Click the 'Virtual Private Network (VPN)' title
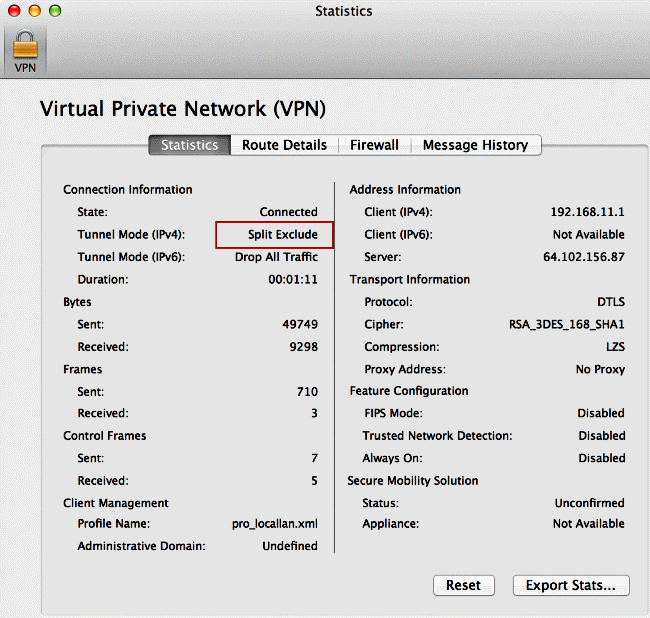 click(x=183, y=109)
